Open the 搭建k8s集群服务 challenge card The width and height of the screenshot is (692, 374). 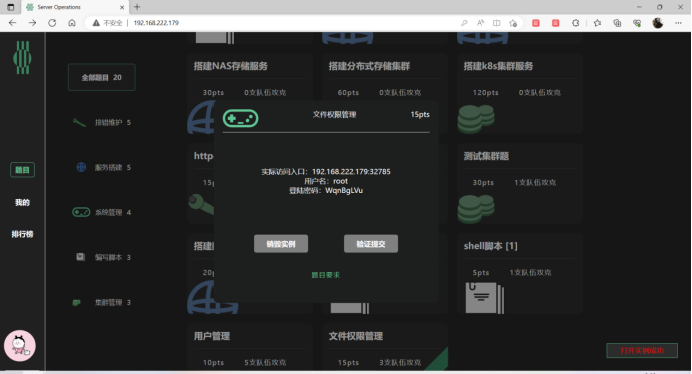point(520,94)
